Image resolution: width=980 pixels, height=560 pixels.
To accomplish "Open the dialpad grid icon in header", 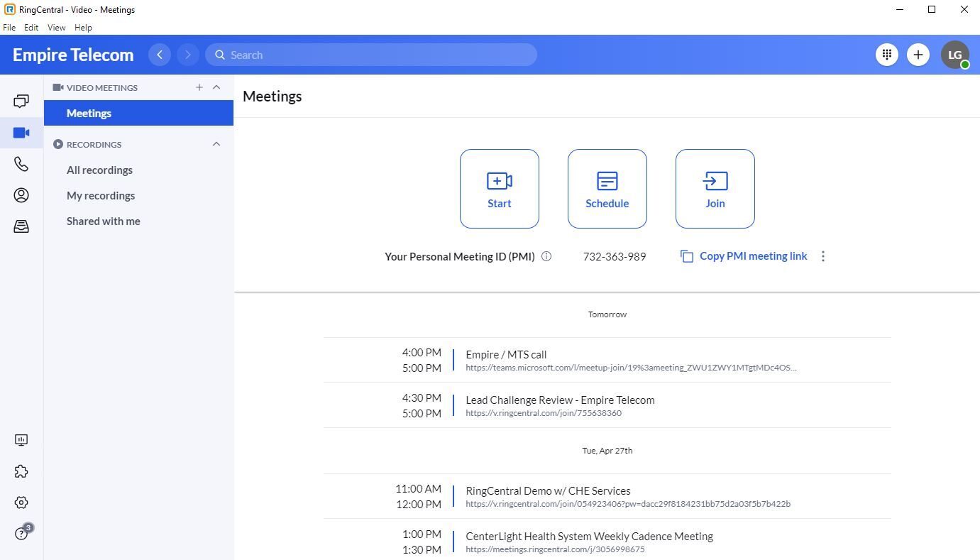I will click(886, 55).
